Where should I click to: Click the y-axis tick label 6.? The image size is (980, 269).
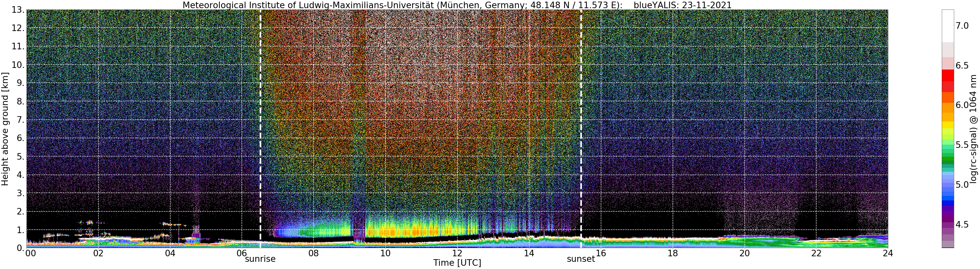20,138
